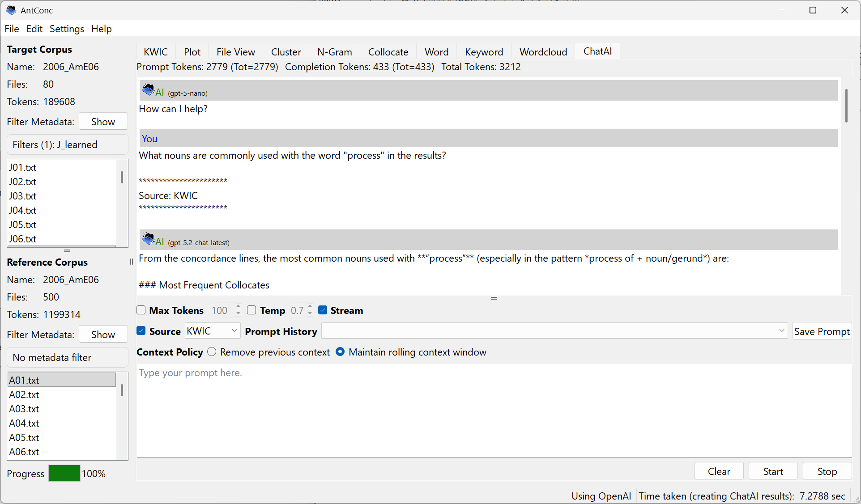Select J03.txt in Target Corpus list
Screen dimensions: 861x504
click(62, 196)
